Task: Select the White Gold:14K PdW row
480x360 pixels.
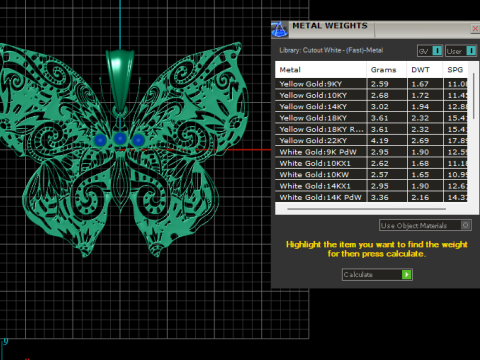Action: (x=371, y=197)
